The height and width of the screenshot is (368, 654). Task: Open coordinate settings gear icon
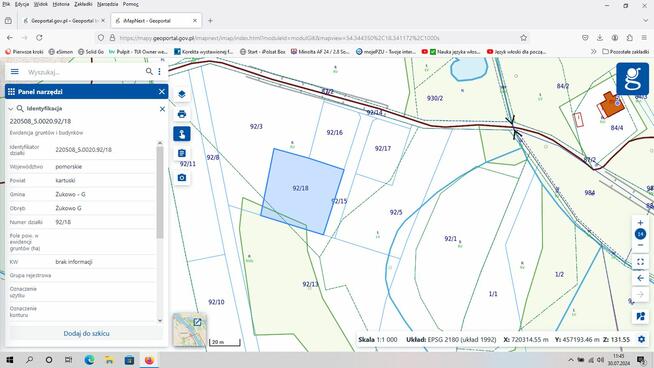[x=641, y=340]
